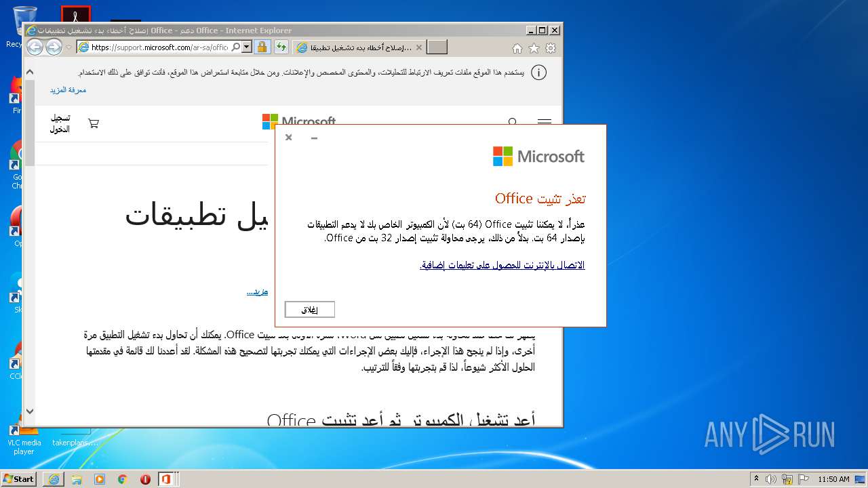Screen dimensions: 868x488
Task: Select the Office installer taskbar item
Action: [167, 479]
